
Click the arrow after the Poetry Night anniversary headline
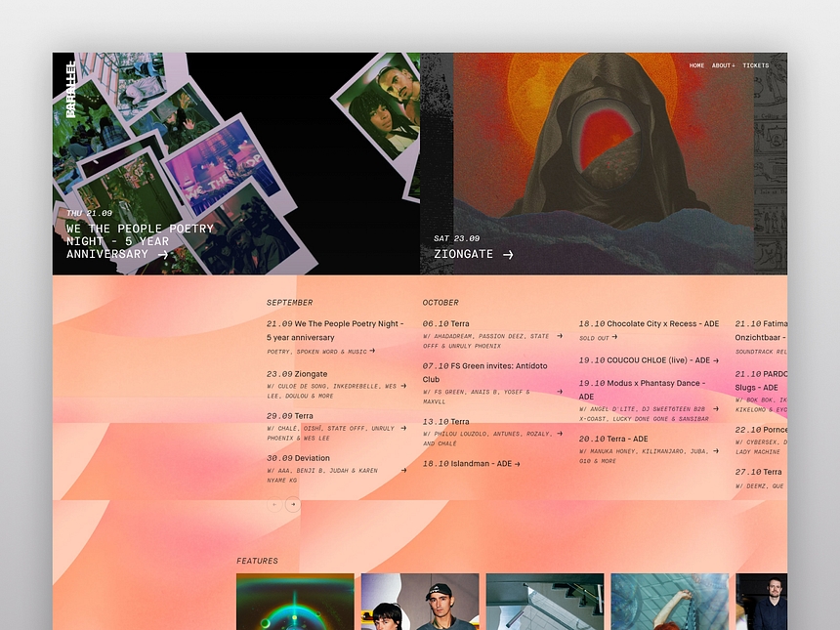(x=162, y=255)
